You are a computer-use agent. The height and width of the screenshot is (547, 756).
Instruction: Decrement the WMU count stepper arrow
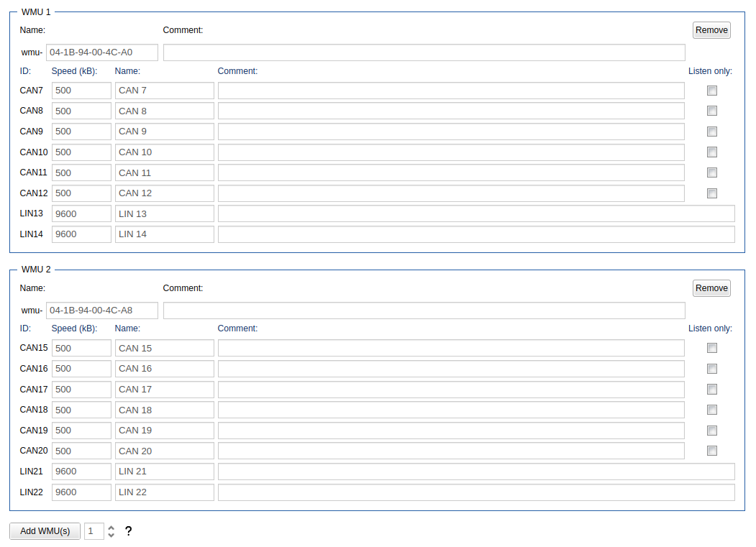point(111,535)
